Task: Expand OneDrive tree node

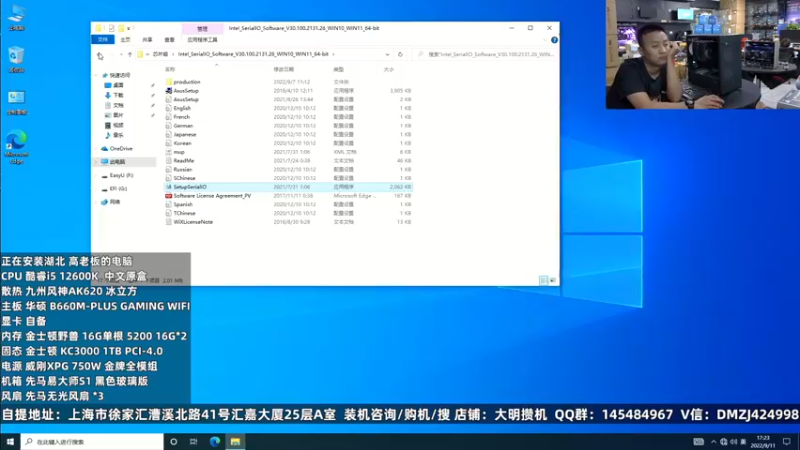Action: click(96, 148)
